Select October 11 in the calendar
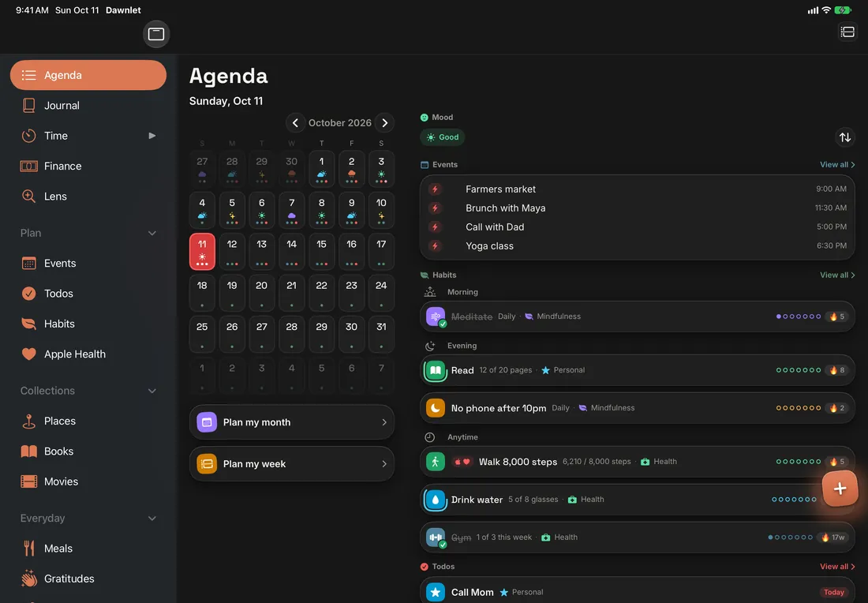Image resolution: width=868 pixels, height=603 pixels. [202, 252]
